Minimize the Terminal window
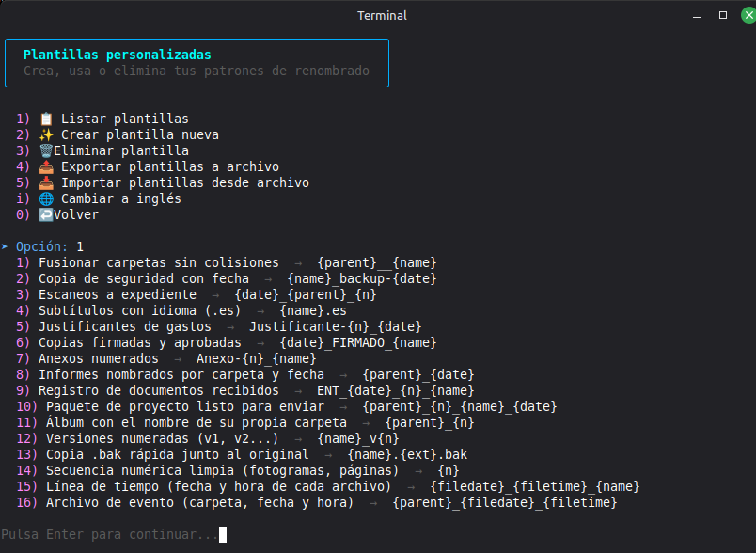756x553 pixels. pos(697,16)
